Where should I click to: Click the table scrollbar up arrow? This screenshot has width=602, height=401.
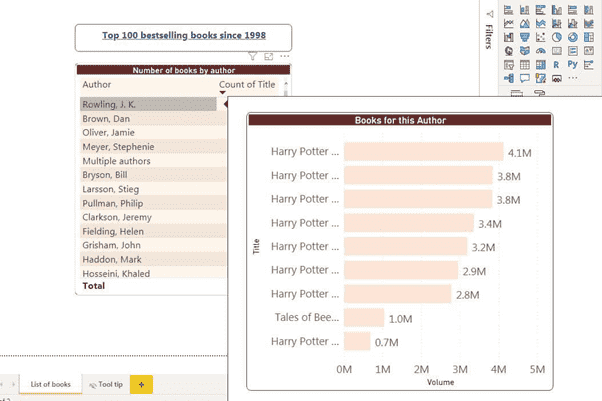[286, 83]
